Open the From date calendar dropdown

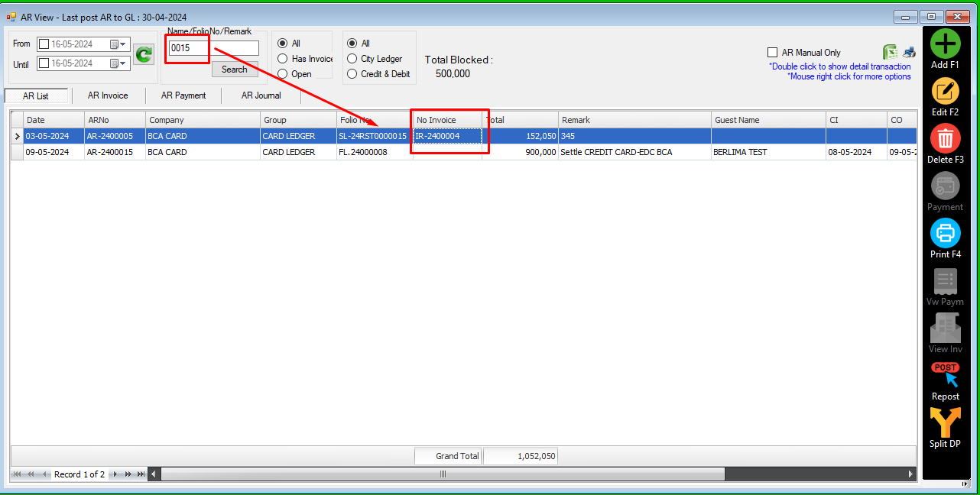[118, 44]
